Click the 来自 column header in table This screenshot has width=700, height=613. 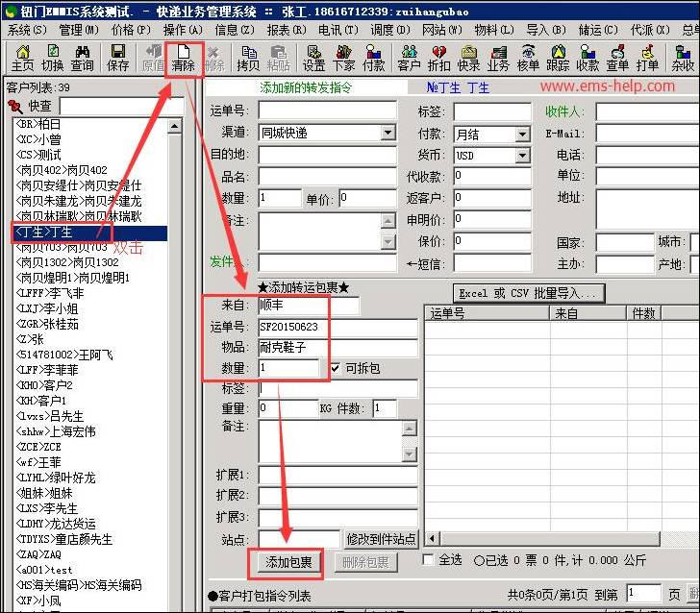click(x=587, y=313)
